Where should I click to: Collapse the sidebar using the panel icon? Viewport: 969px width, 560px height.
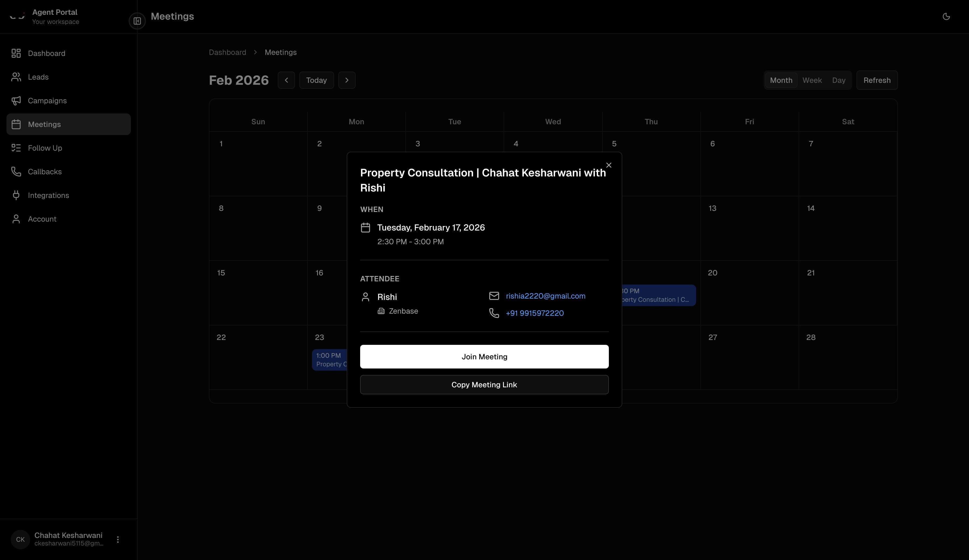[137, 21]
